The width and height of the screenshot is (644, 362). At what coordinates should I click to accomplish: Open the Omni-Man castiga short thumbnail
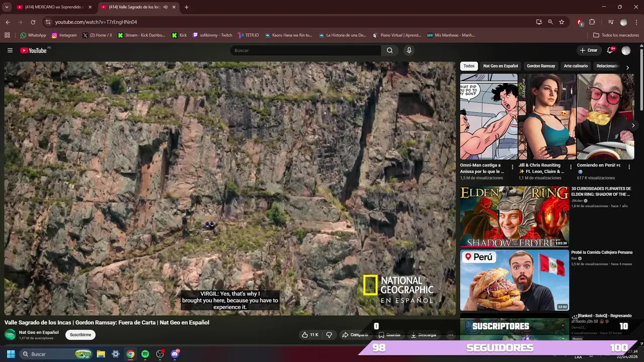click(489, 117)
